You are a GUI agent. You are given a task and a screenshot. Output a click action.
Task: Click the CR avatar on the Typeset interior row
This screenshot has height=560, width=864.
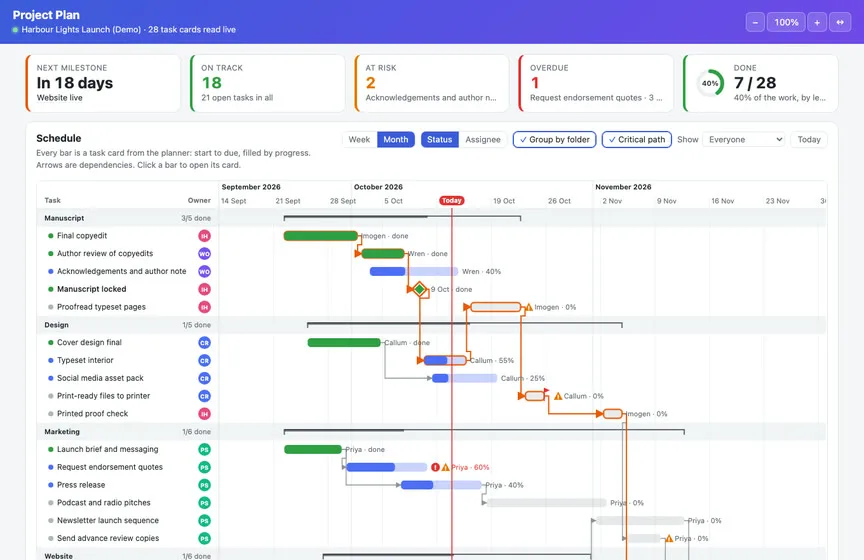click(x=204, y=360)
